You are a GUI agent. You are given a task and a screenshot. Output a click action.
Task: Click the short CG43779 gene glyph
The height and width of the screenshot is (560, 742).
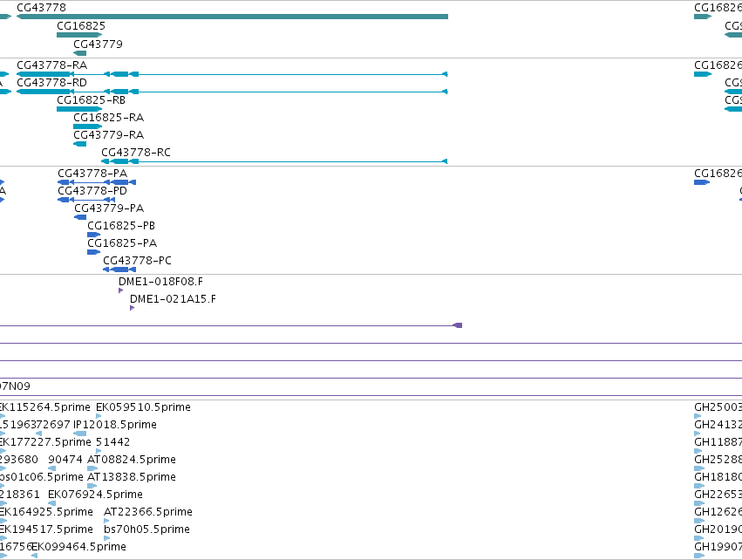[x=80, y=53]
